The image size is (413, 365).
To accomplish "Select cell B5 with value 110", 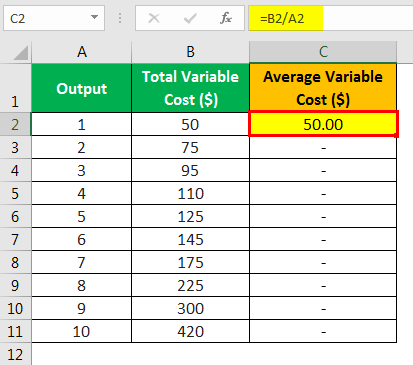I will pos(190,193).
